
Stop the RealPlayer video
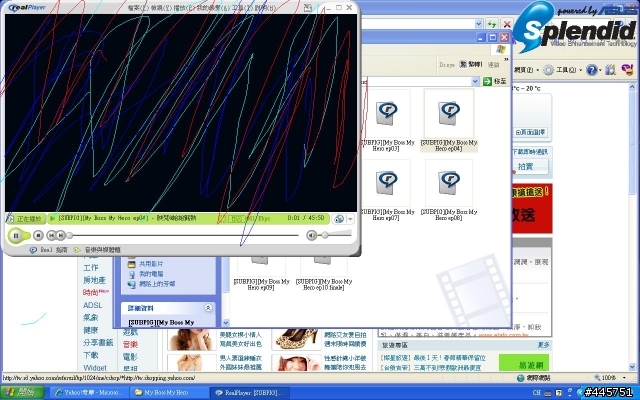click(38, 235)
